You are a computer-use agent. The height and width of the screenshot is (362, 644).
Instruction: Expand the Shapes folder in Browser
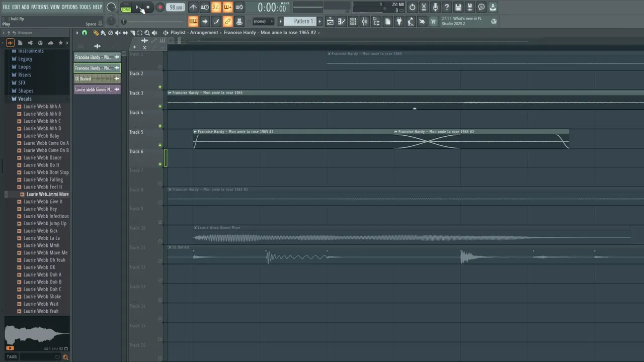pyautogui.click(x=26, y=91)
